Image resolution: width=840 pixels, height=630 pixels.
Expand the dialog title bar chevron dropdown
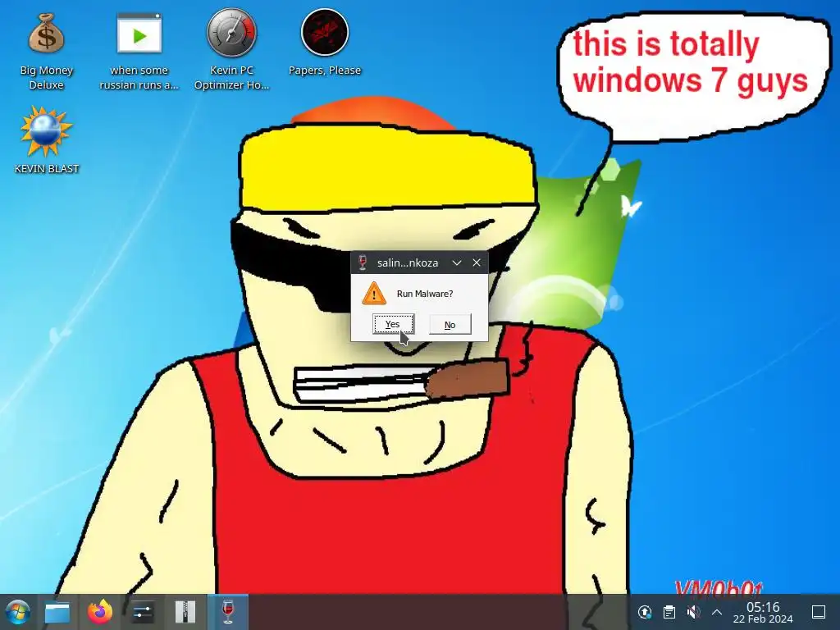pyautogui.click(x=456, y=262)
